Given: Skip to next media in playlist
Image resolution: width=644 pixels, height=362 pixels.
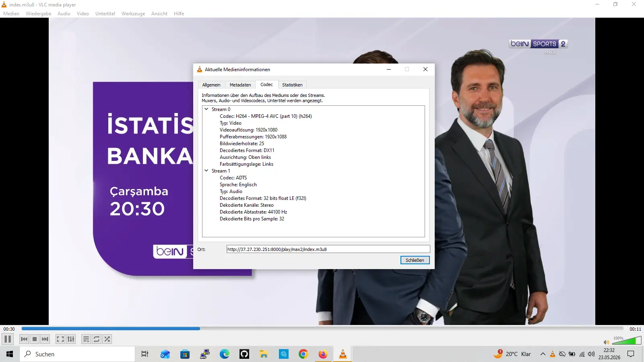Looking at the screenshot, I should pyautogui.click(x=45, y=339).
